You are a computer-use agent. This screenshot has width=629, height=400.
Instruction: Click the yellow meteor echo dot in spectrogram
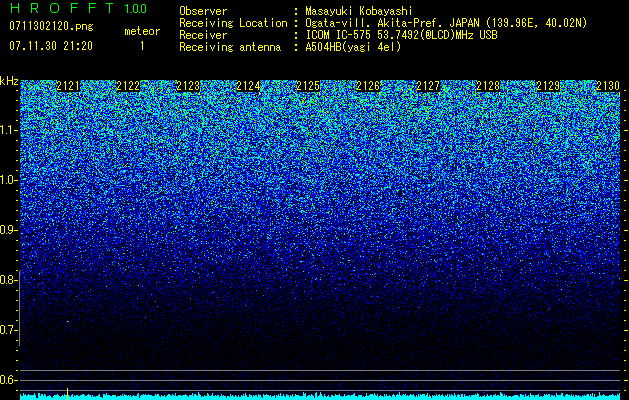(68, 321)
